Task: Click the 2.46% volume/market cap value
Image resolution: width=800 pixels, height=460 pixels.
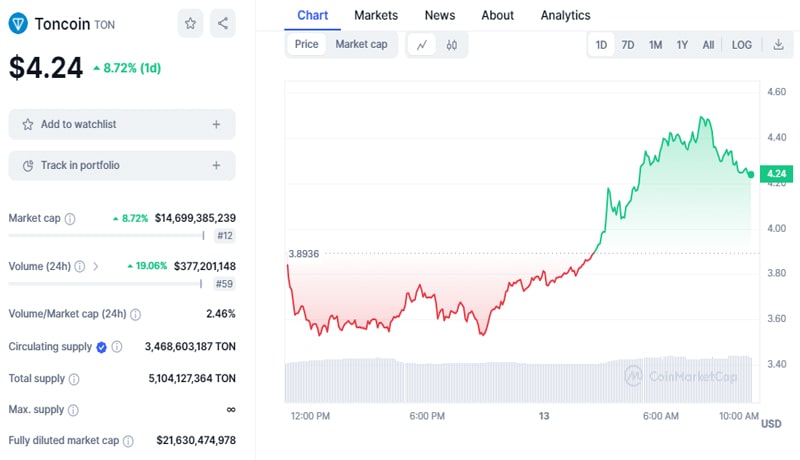Action: pyautogui.click(x=220, y=314)
